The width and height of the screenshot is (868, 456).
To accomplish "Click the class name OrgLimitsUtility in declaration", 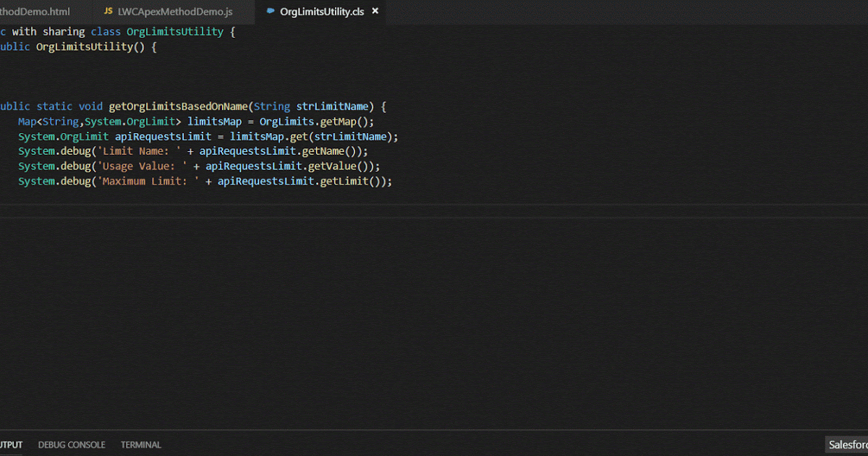I will click(175, 32).
